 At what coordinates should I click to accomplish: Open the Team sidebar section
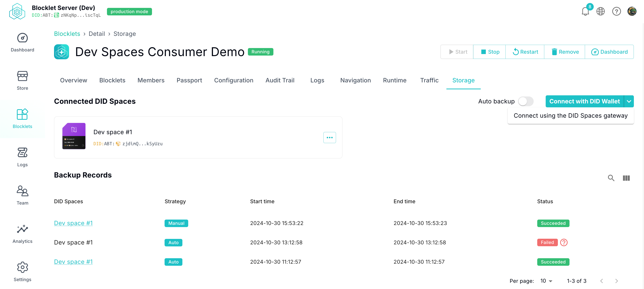point(23,195)
